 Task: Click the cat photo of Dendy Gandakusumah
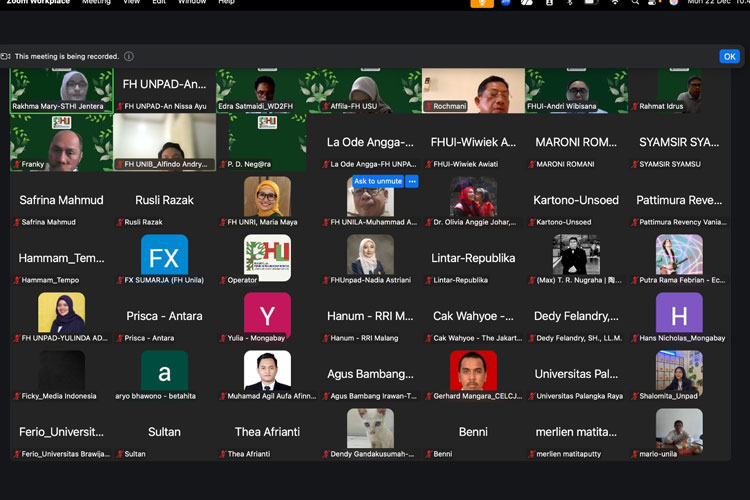click(370, 428)
